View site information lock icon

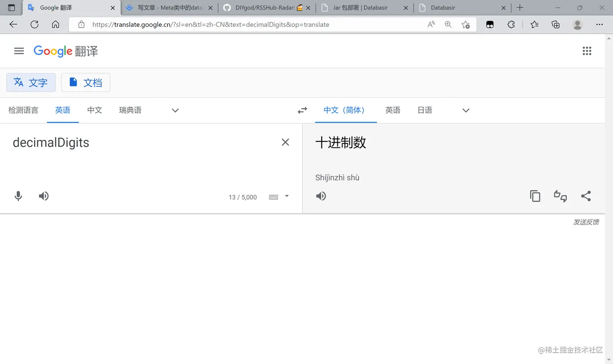coord(81,24)
